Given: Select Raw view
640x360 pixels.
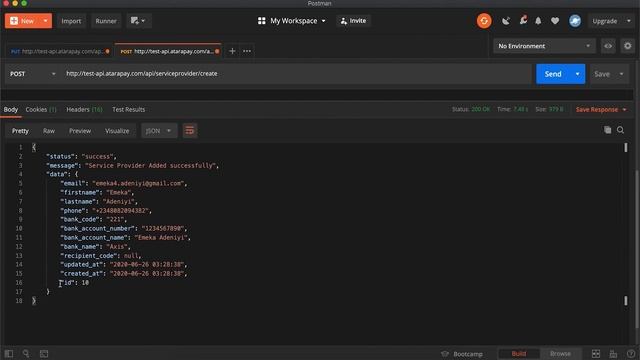Looking at the screenshot, I should click(49, 131).
